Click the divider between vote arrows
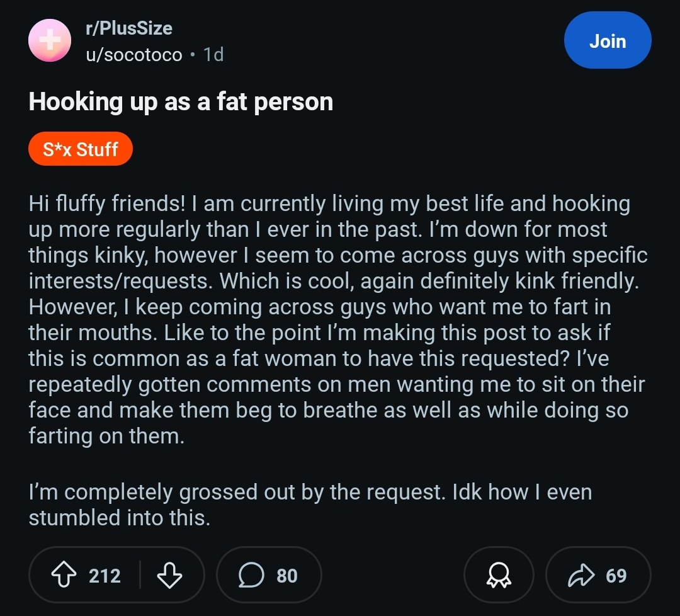The image size is (680, 616). point(140,575)
